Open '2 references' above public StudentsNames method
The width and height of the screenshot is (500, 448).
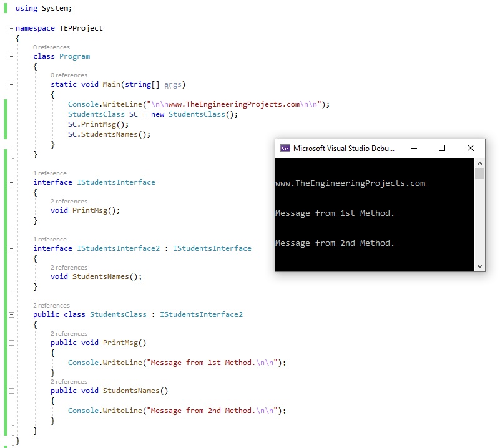[x=69, y=381]
